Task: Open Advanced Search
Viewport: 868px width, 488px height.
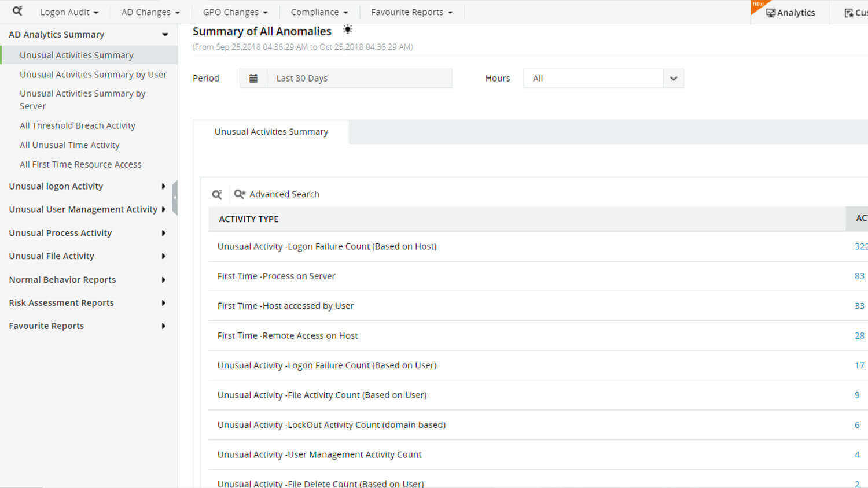Action: coord(277,194)
